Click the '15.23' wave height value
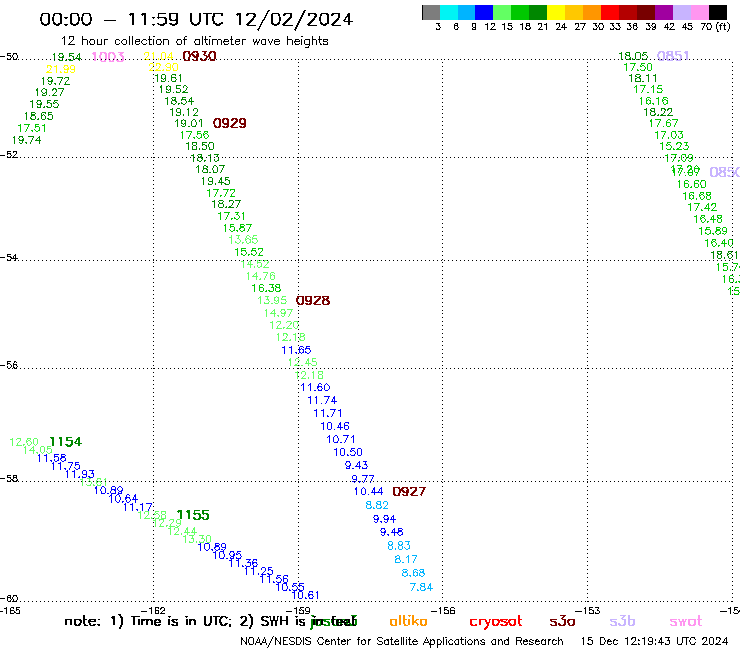Image resolution: width=740 pixels, height=650 pixels. (674, 146)
